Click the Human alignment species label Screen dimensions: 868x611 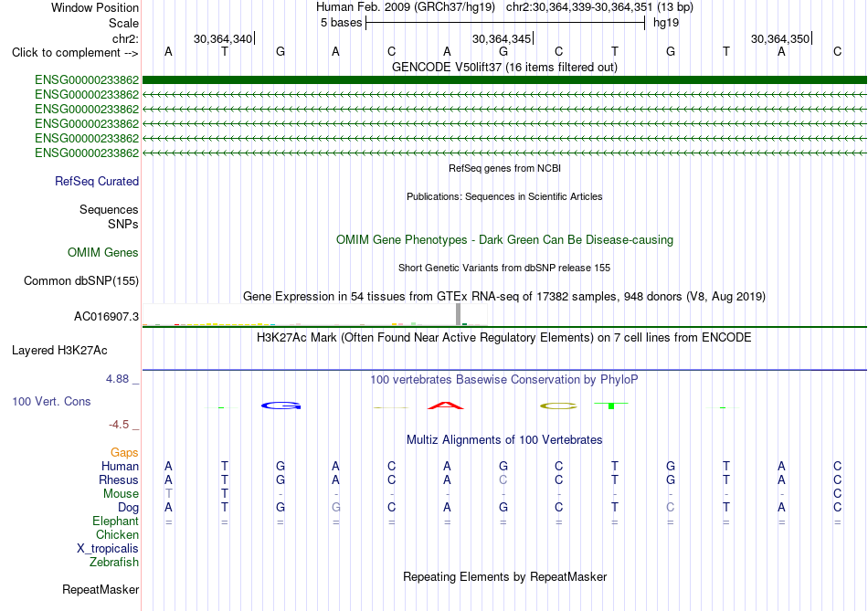(120, 467)
